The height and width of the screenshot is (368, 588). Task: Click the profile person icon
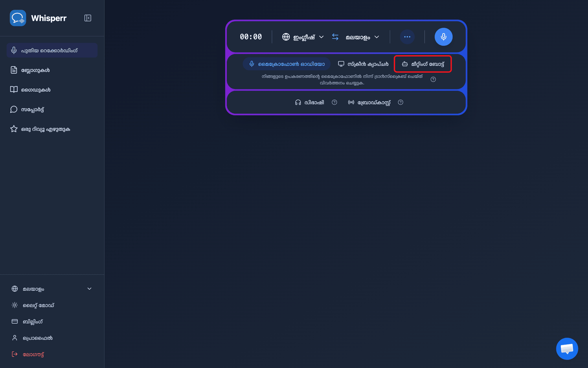tap(15, 338)
